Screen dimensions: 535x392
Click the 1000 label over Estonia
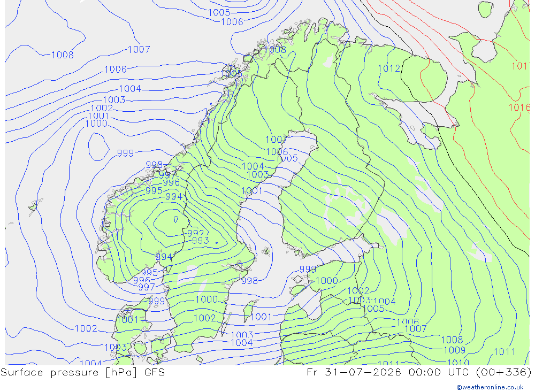click(x=327, y=281)
